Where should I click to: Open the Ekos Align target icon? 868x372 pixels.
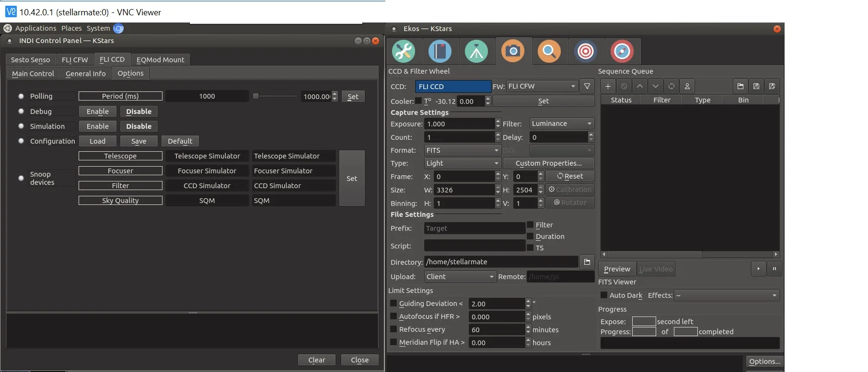click(586, 51)
